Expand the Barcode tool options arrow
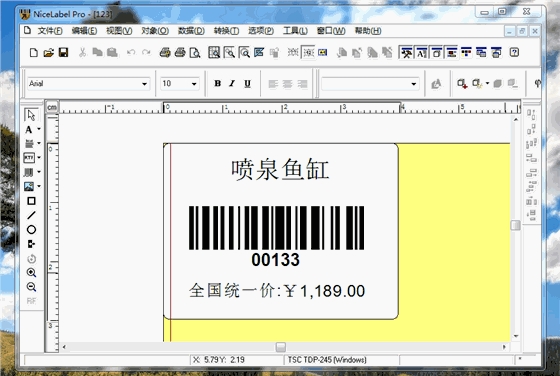The height and width of the screenshot is (376, 560). pos(39,172)
